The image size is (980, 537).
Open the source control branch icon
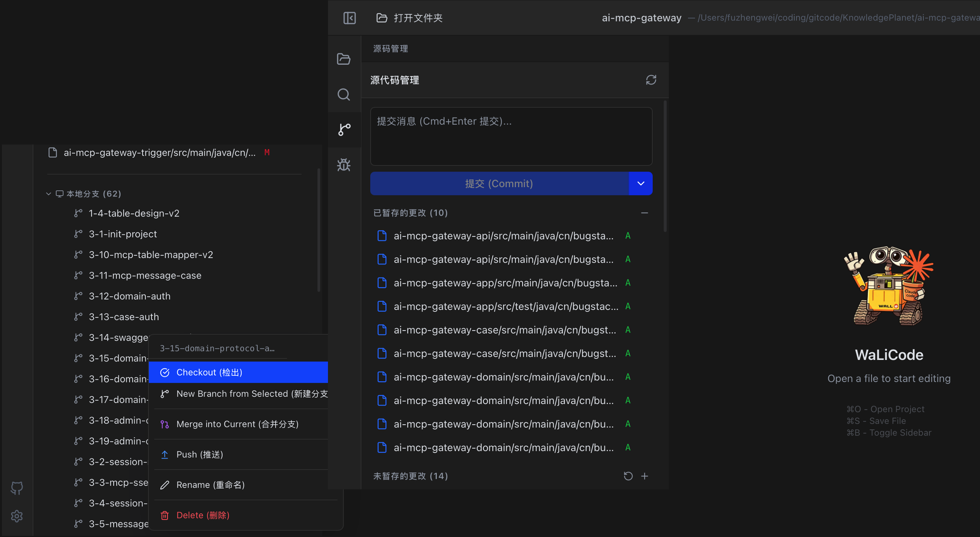click(344, 129)
